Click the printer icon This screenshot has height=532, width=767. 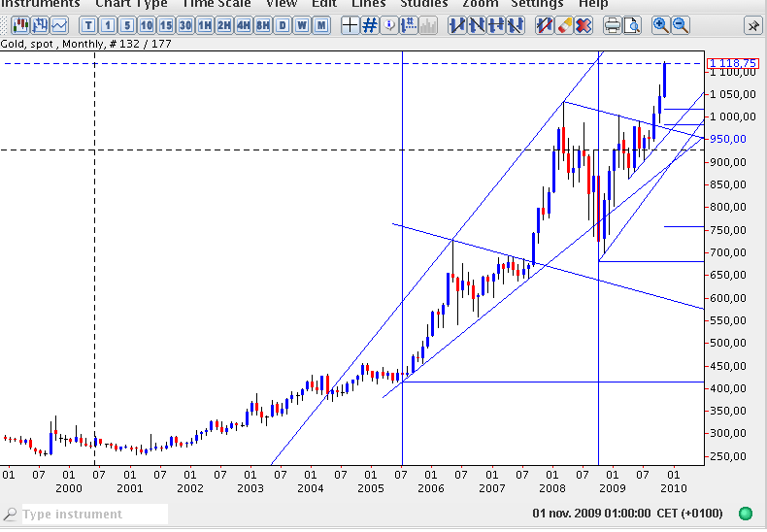613,25
